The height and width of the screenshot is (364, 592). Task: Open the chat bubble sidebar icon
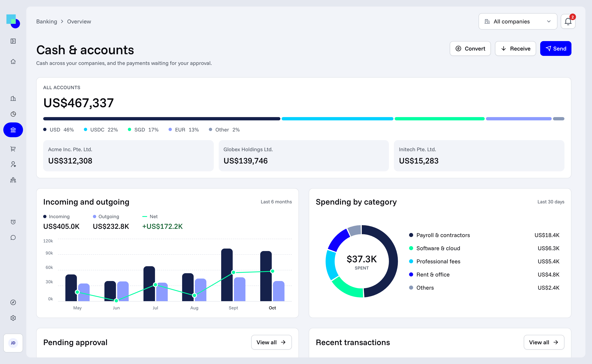[x=13, y=238]
